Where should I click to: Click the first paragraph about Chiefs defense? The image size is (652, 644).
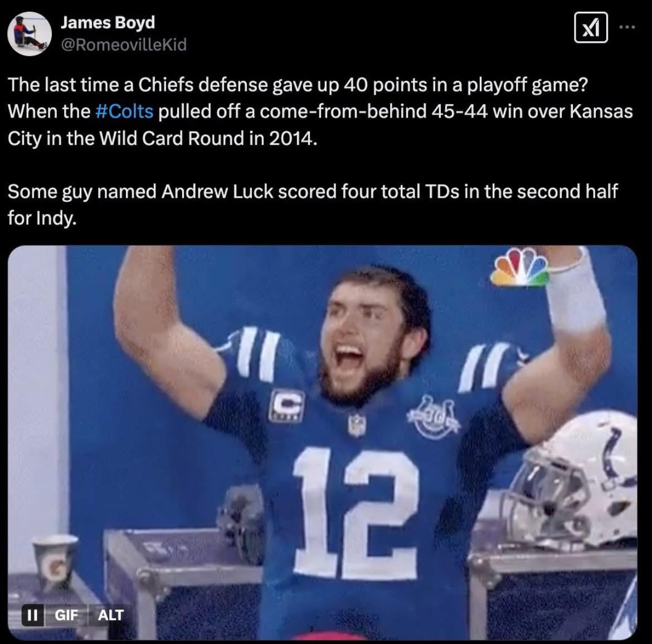320,111
